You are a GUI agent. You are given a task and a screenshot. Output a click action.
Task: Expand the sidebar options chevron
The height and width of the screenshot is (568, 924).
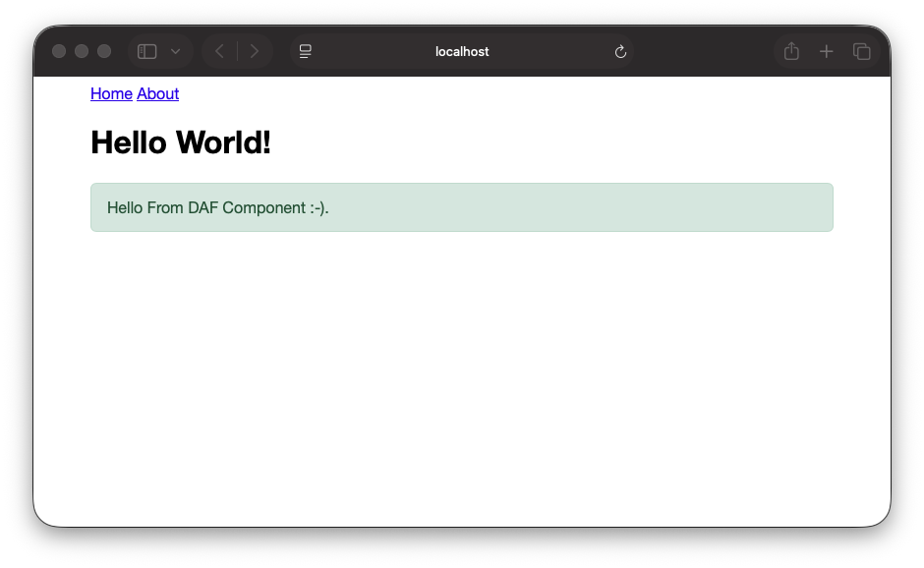[175, 51]
